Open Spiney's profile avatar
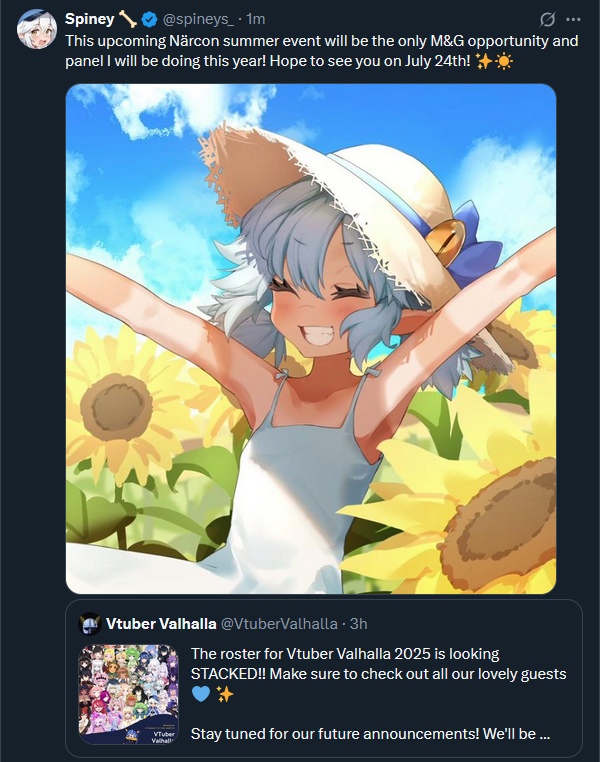Image resolution: width=600 pixels, height=762 pixels. (37, 29)
